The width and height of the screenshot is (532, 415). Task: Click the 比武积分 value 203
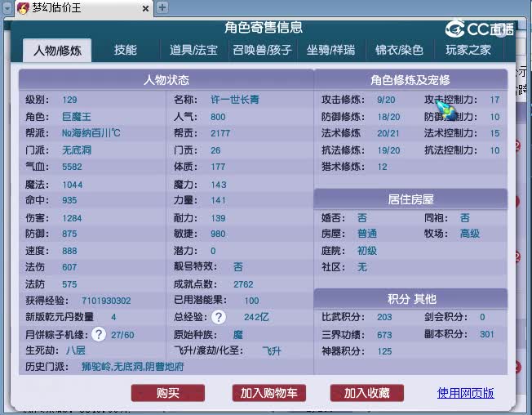tap(384, 317)
